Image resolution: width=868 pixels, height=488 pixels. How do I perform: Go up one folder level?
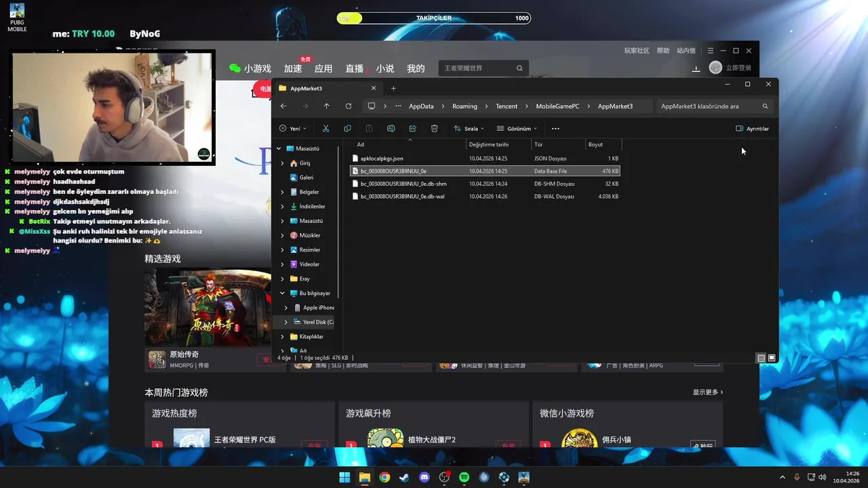pyautogui.click(x=326, y=106)
